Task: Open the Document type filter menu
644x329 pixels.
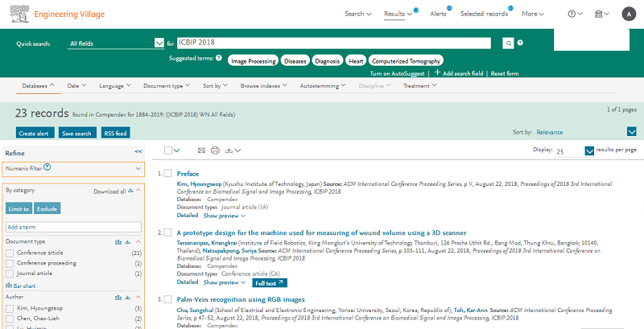Action: pyautogui.click(x=167, y=85)
